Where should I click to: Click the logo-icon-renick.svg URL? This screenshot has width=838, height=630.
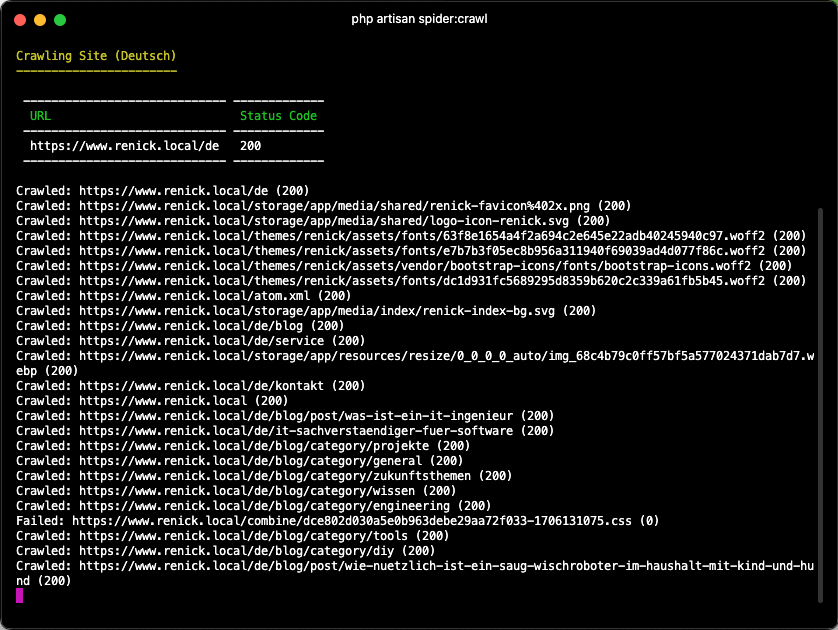click(x=324, y=221)
